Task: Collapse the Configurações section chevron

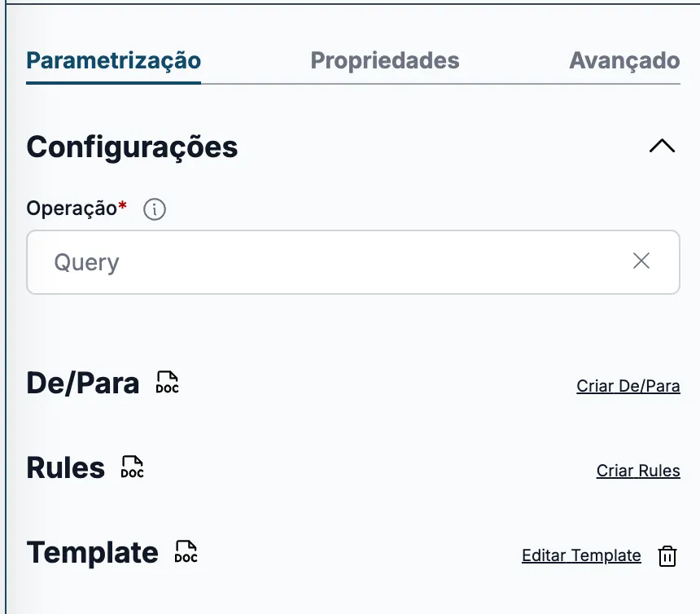Action: pyautogui.click(x=662, y=146)
